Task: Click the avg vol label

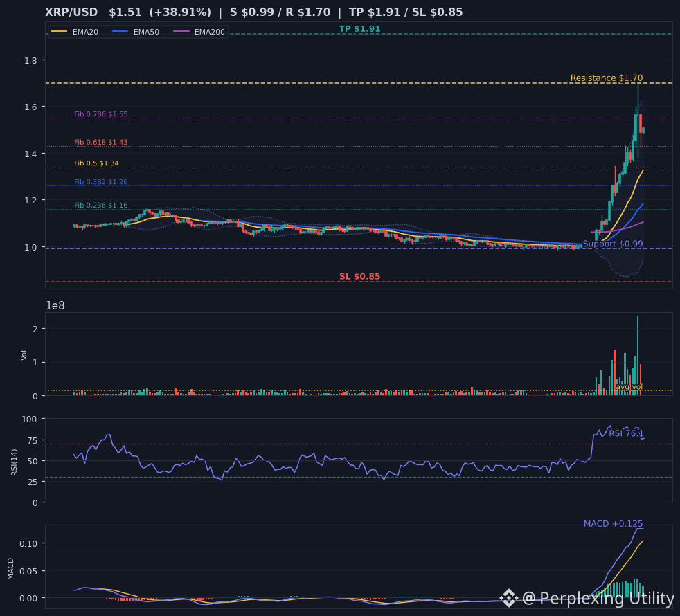Action: pos(629,387)
